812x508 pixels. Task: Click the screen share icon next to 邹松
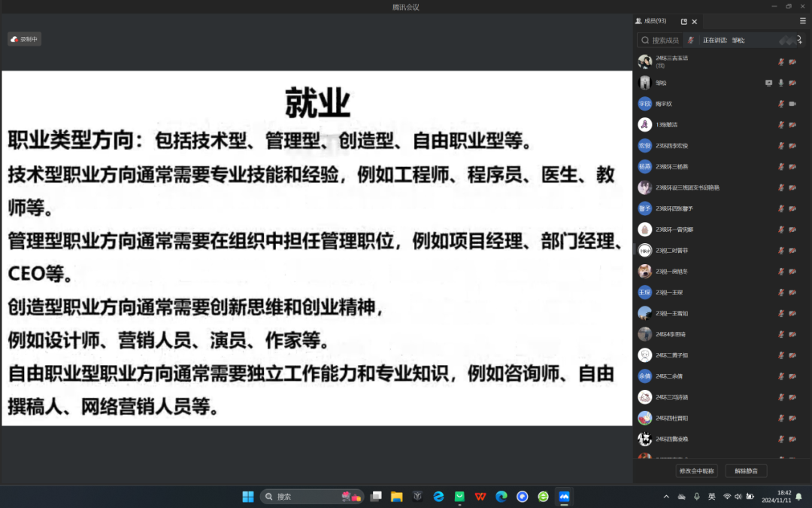768,83
